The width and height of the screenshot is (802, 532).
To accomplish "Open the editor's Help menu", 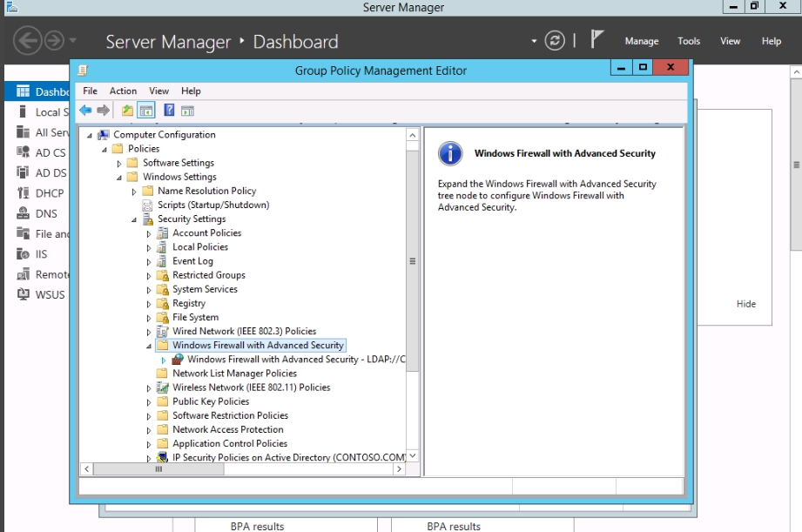I will (x=191, y=91).
